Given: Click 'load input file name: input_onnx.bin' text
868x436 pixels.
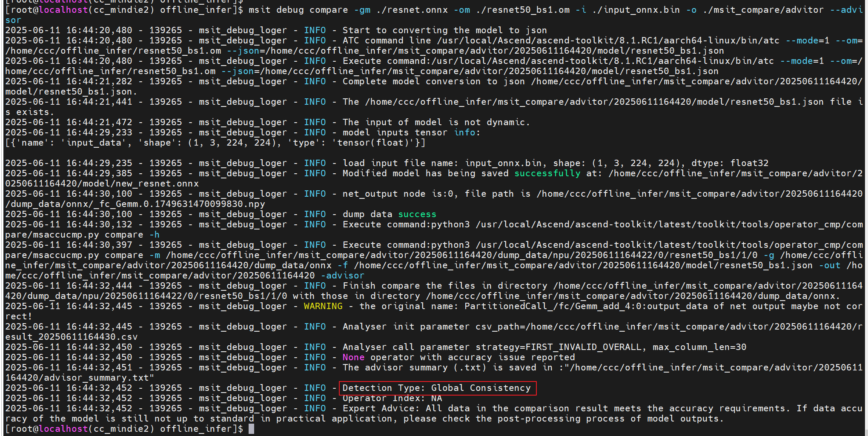Looking at the screenshot, I should (x=442, y=163).
